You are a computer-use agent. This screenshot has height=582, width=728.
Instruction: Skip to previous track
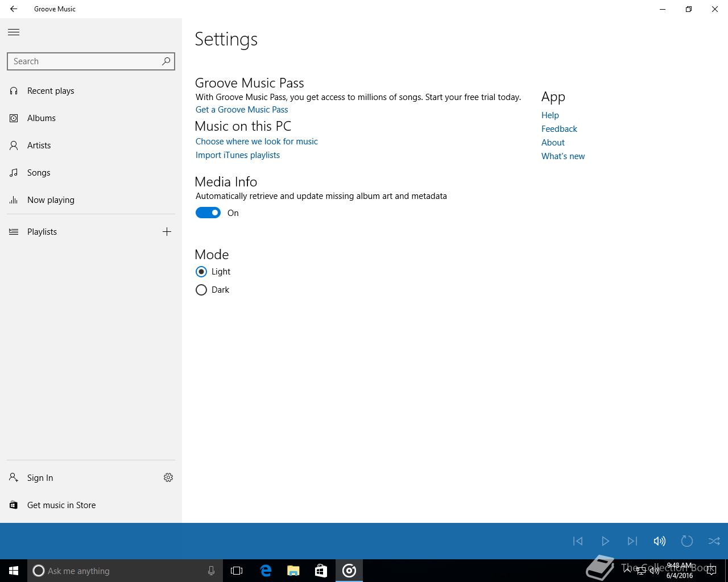[578, 541]
